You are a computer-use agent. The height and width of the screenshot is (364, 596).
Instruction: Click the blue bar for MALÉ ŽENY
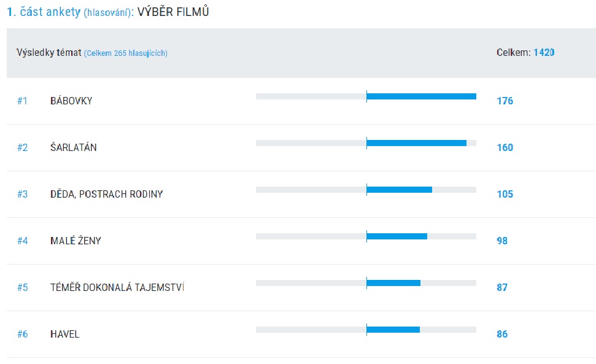(397, 236)
